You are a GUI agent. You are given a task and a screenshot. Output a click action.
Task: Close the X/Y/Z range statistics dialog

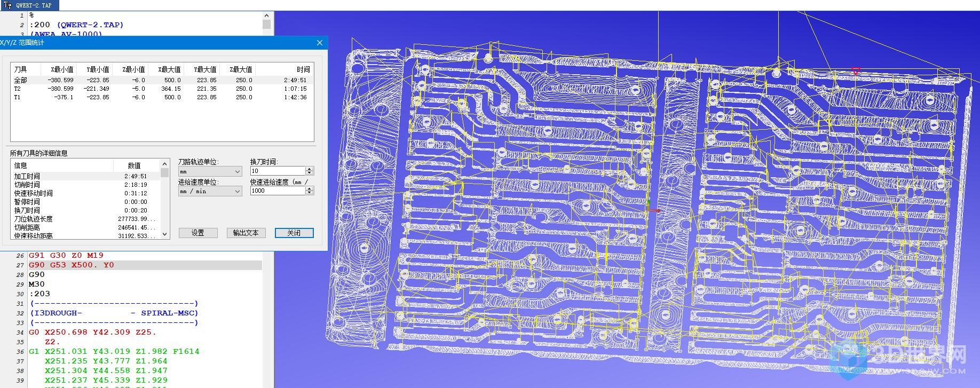[x=320, y=43]
